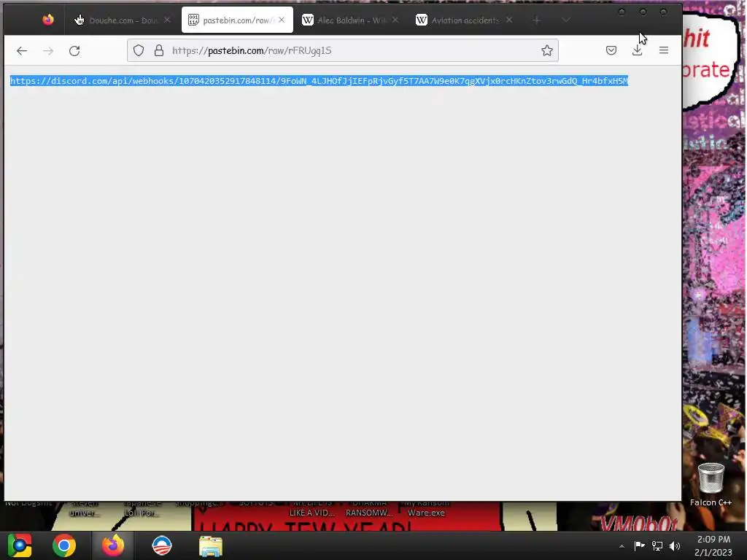The width and height of the screenshot is (747, 560).
Task: Close the Alec Baldwin tab
Action: pos(395,20)
